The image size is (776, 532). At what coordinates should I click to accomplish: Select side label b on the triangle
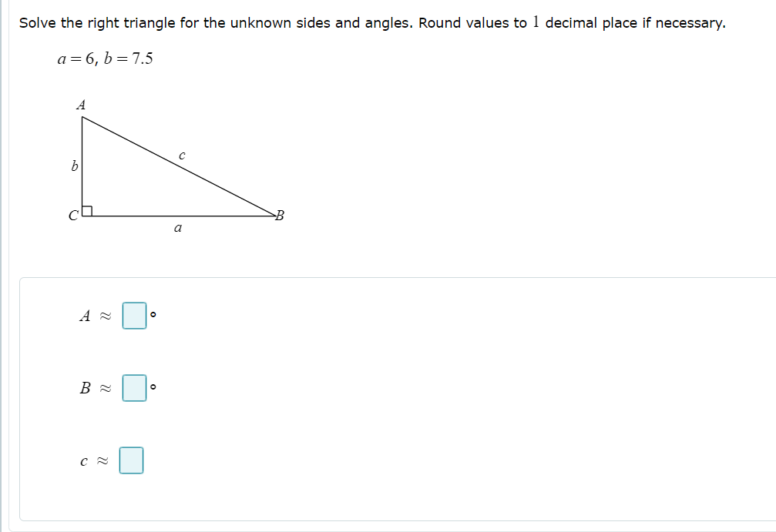(x=73, y=165)
